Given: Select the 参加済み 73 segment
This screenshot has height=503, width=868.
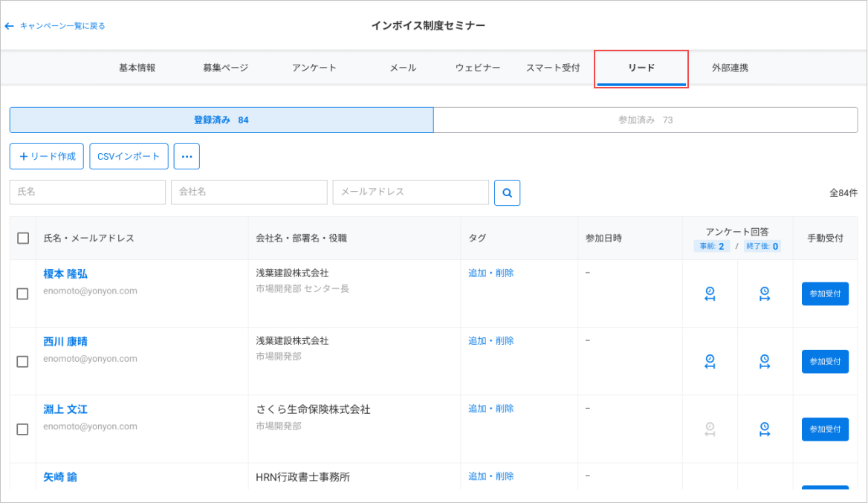Looking at the screenshot, I should pos(646,120).
